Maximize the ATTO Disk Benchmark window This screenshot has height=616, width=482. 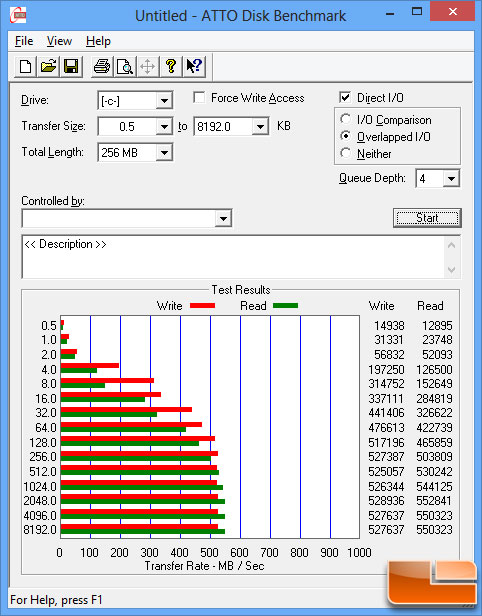(417, 11)
